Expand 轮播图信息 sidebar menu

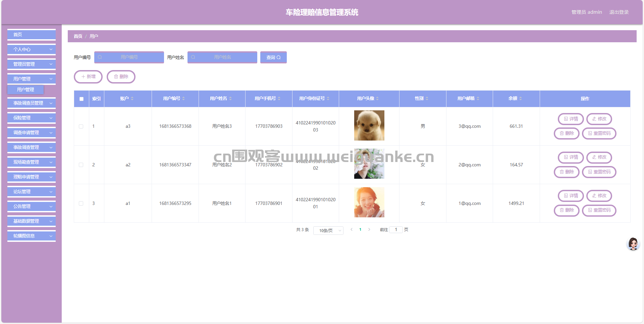click(32, 236)
